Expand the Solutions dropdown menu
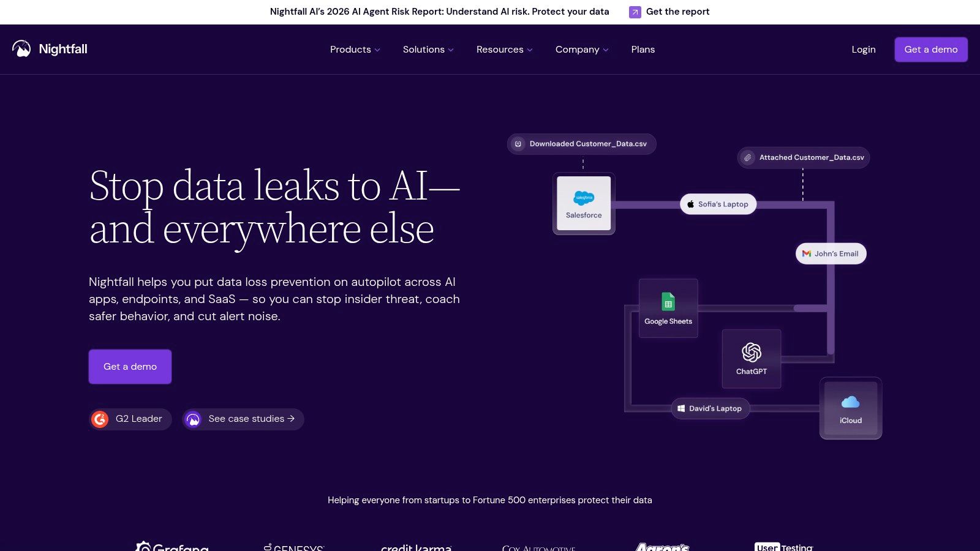This screenshot has height=551, width=980. (x=428, y=50)
